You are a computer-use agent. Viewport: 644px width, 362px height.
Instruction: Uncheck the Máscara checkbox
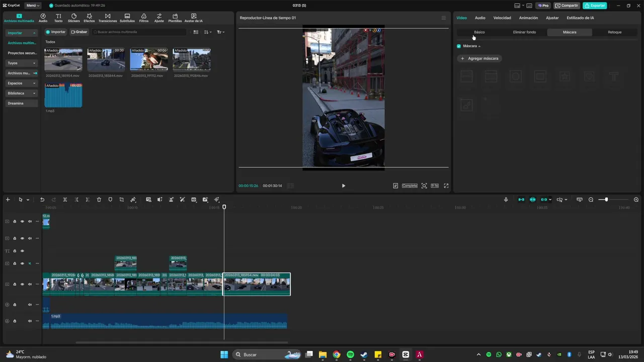pyautogui.click(x=458, y=46)
